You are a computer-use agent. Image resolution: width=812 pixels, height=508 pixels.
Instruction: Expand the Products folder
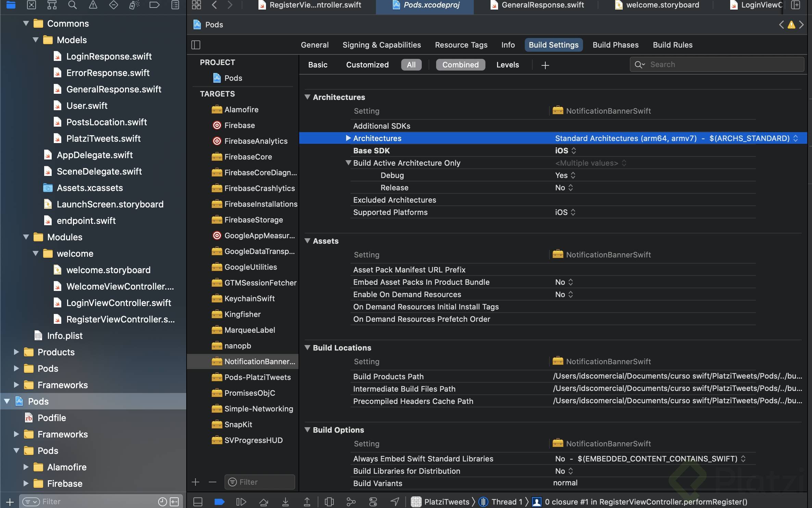coord(16,352)
